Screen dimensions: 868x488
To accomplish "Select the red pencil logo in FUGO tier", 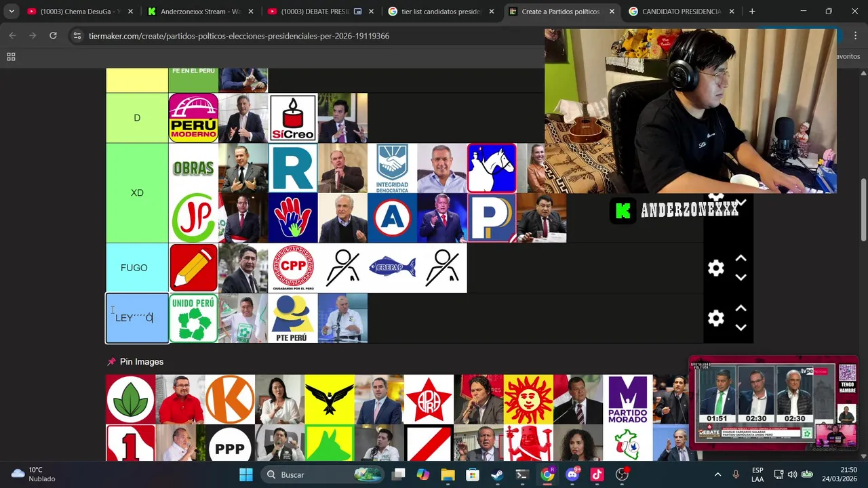I will pos(193,268).
